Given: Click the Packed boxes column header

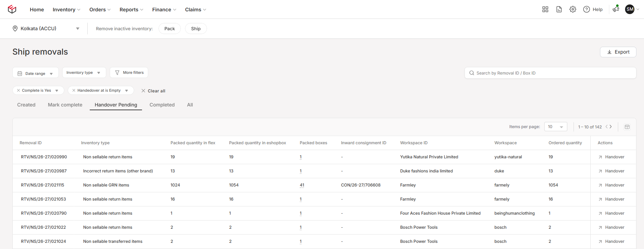Looking at the screenshot, I should tap(314, 143).
